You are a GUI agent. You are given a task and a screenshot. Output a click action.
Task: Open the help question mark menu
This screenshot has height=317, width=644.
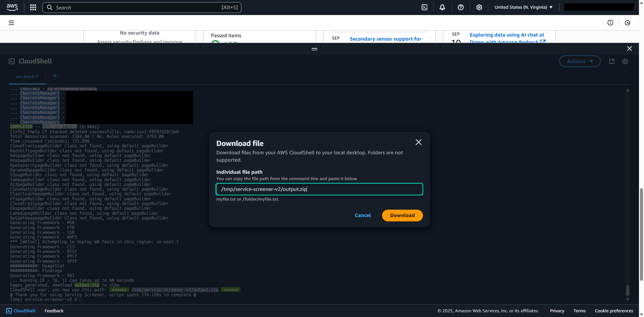461,7
